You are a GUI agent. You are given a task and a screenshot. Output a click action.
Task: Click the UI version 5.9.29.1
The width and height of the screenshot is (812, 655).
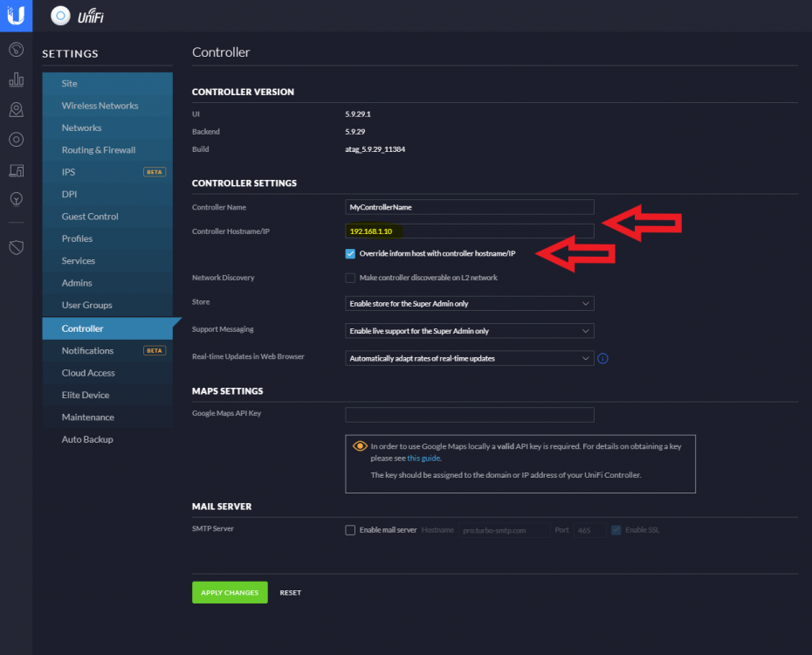[x=358, y=114]
